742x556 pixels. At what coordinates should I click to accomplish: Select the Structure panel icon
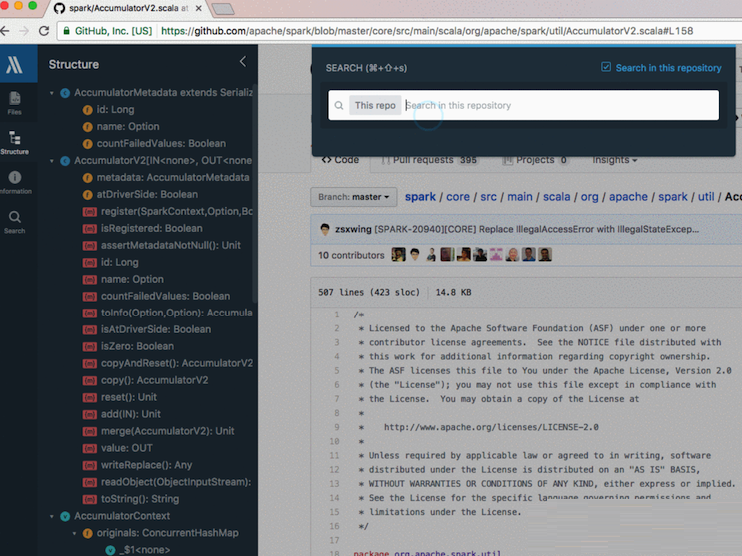[15, 138]
